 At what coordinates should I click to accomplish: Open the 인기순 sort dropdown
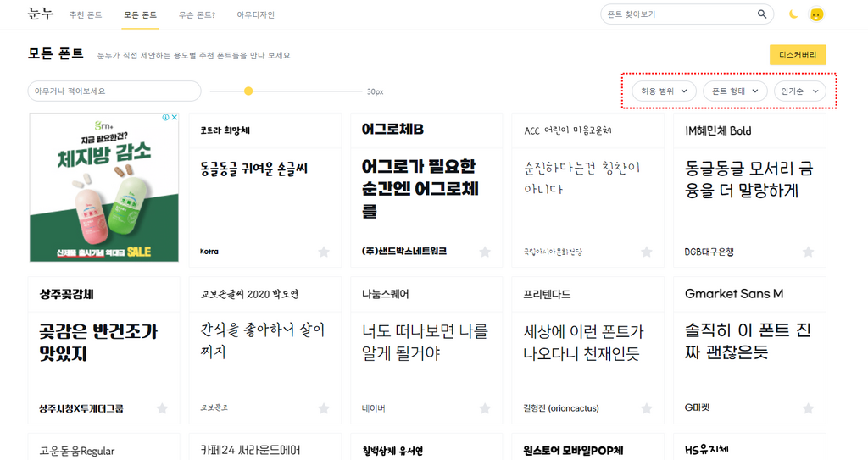799,91
